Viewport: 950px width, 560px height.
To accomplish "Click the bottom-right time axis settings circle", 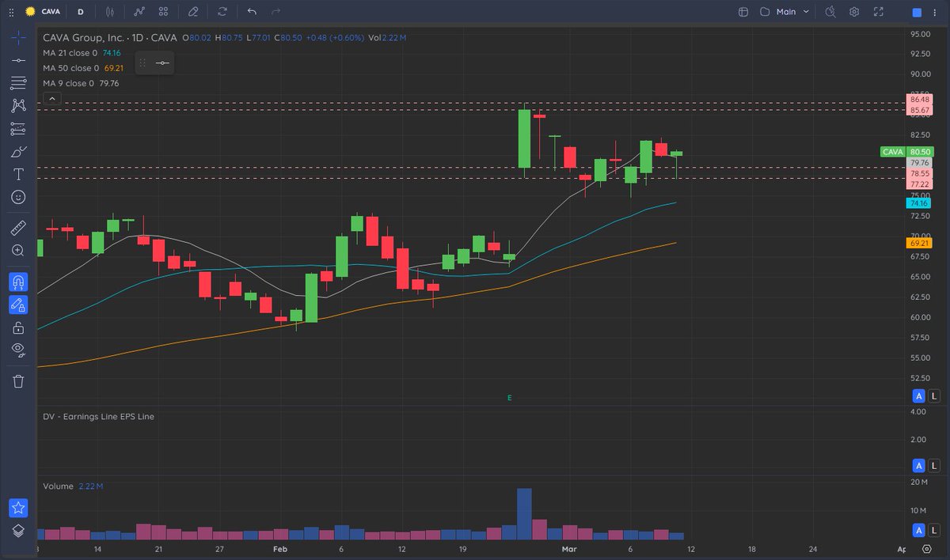I will coord(926,548).
